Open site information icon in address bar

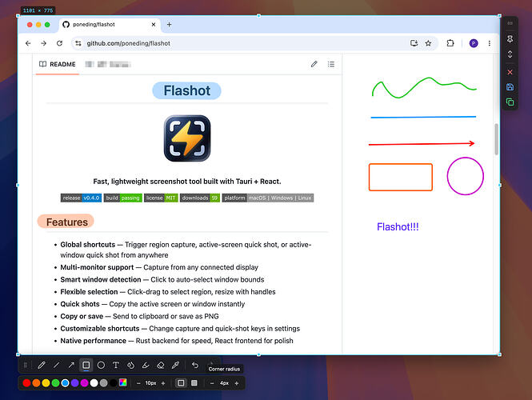[x=78, y=43]
